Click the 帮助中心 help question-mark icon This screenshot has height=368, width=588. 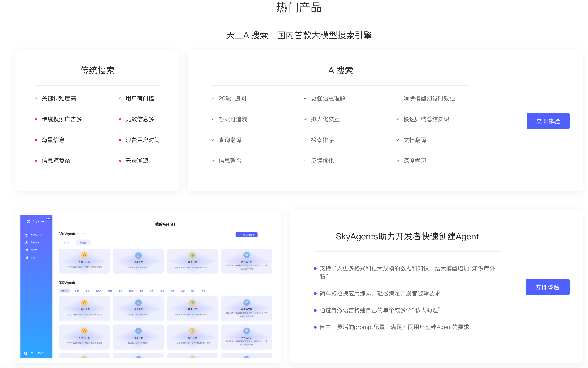pyautogui.click(x=78, y=234)
